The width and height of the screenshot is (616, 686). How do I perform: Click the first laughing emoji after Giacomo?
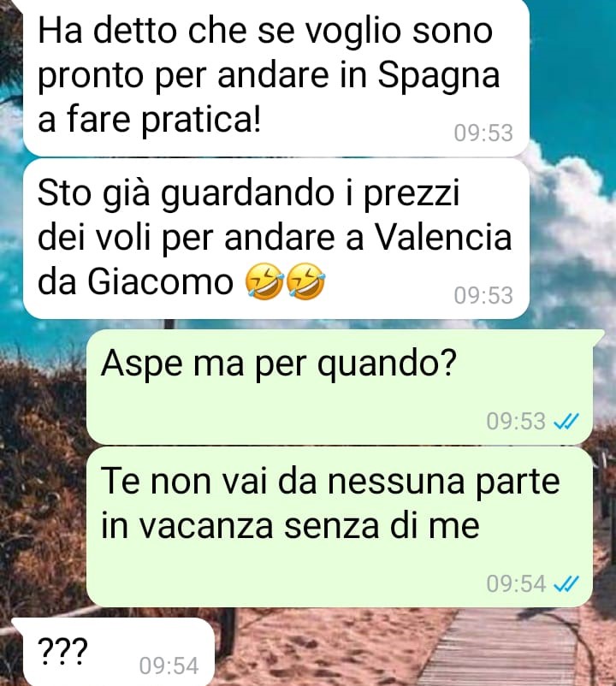point(264,281)
